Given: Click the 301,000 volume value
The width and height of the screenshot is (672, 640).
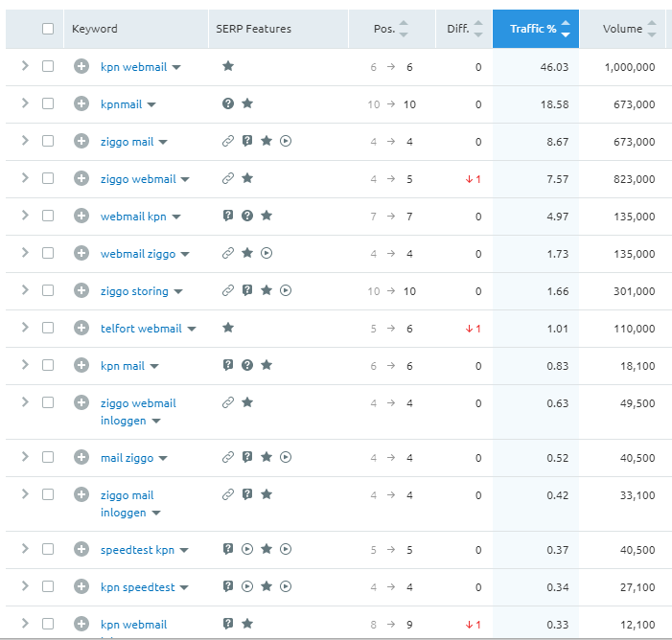Looking at the screenshot, I should pyautogui.click(x=635, y=291).
